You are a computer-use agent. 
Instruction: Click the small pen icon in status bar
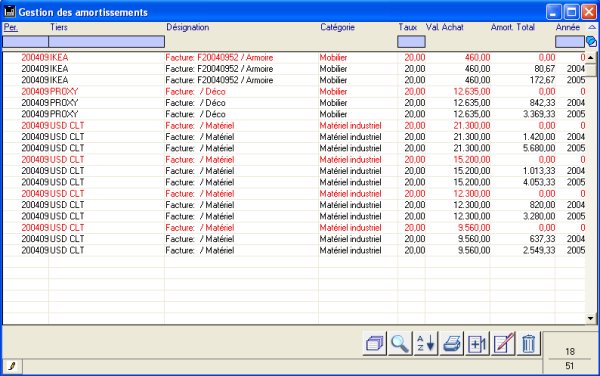(x=12, y=366)
